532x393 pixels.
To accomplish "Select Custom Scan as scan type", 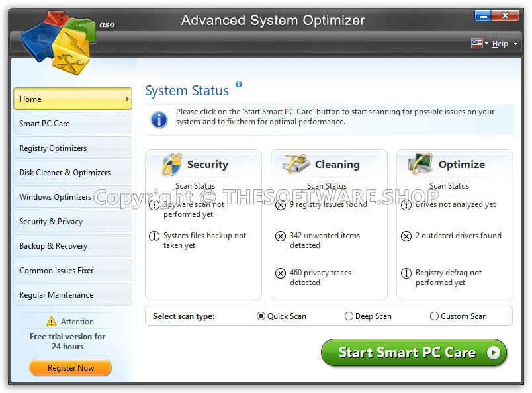I will click(435, 316).
